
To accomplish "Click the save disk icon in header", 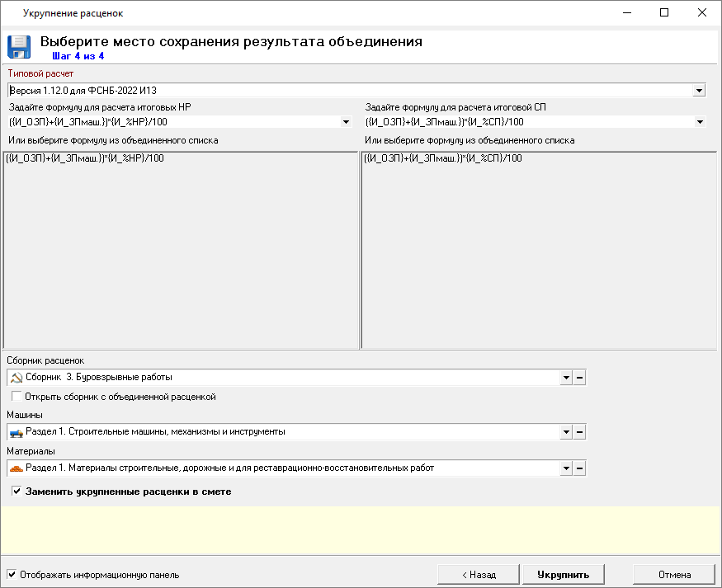I will [18, 47].
